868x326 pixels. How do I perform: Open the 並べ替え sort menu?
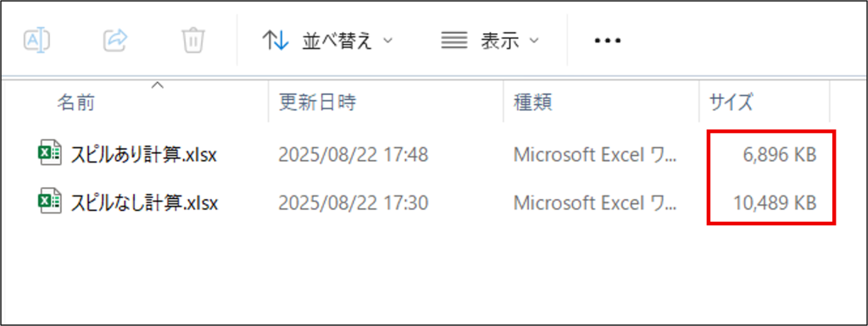[326, 41]
